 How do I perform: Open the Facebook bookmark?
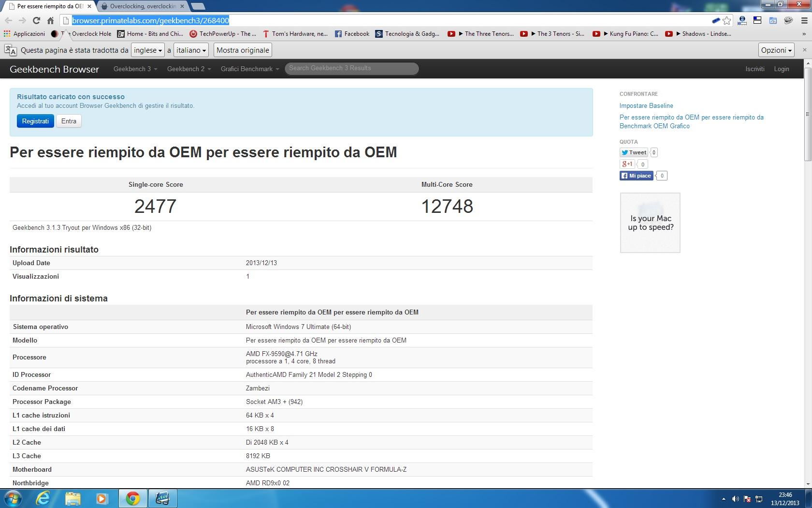click(352, 34)
